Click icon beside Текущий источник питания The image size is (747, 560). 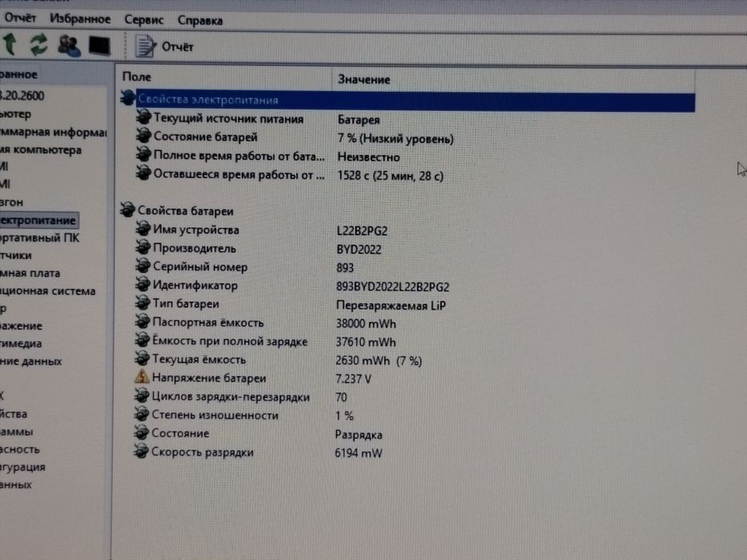click(143, 117)
